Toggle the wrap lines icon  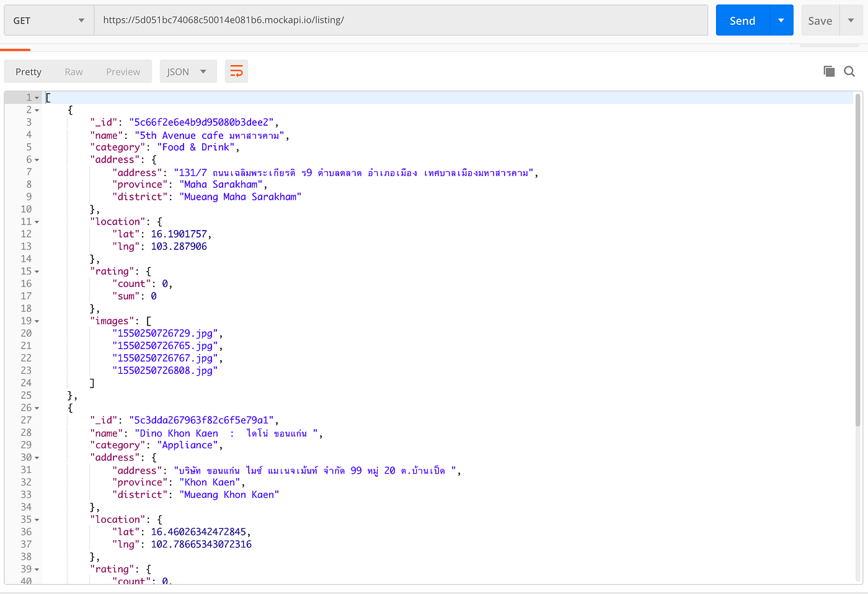point(236,72)
